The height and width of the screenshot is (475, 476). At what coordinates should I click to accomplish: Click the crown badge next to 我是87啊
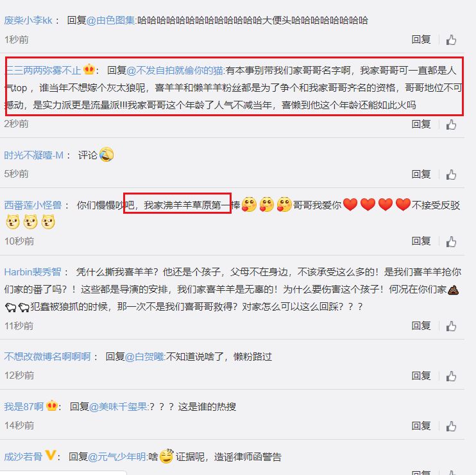[52, 406]
